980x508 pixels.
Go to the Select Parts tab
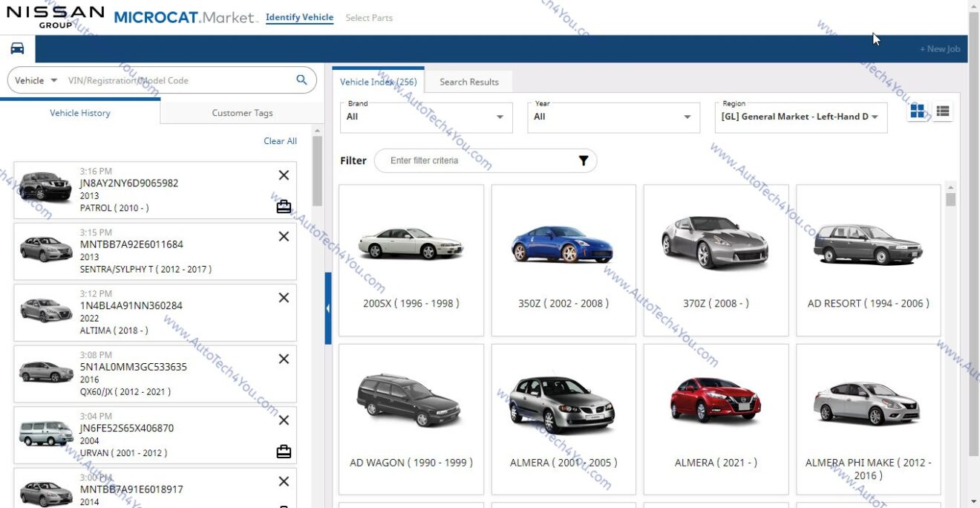(369, 18)
